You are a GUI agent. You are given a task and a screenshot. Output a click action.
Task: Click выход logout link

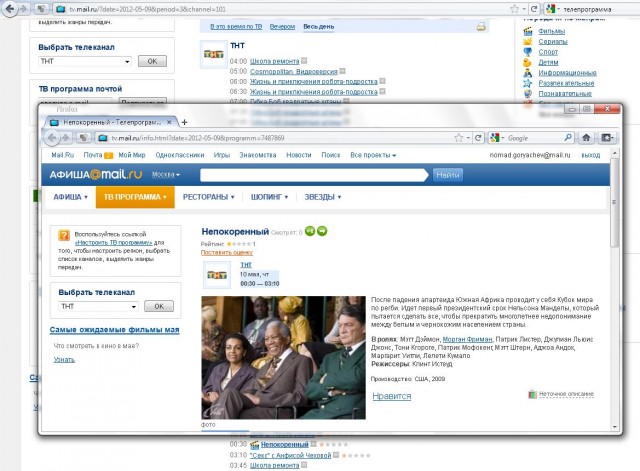pyautogui.click(x=591, y=155)
